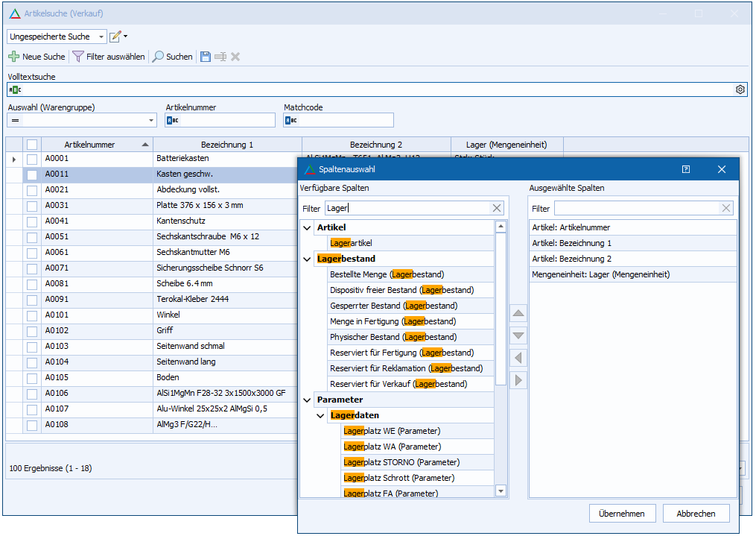Open the Ungespeicherte Suche dropdown
This screenshot has width=756, height=536.
click(x=101, y=37)
